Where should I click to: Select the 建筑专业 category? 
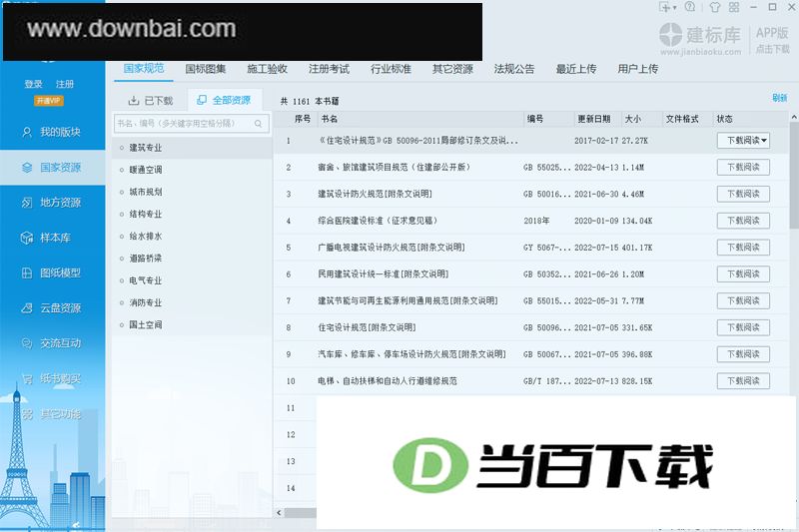[x=192, y=148]
